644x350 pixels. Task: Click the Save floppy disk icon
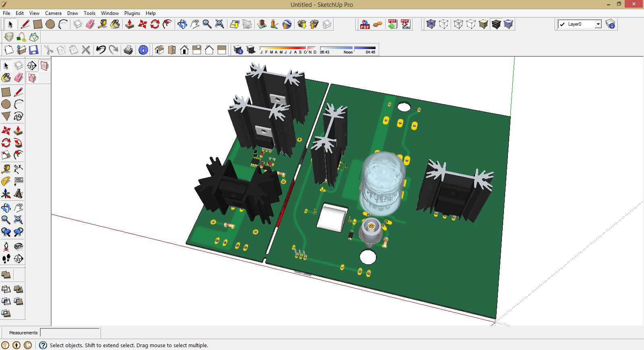pyautogui.click(x=34, y=50)
